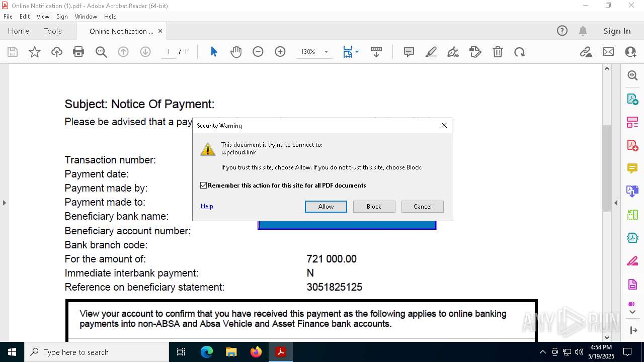Open Create PDF tool in right sidebar
The height and width of the screenshot is (362, 644).
click(x=632, y=145)
